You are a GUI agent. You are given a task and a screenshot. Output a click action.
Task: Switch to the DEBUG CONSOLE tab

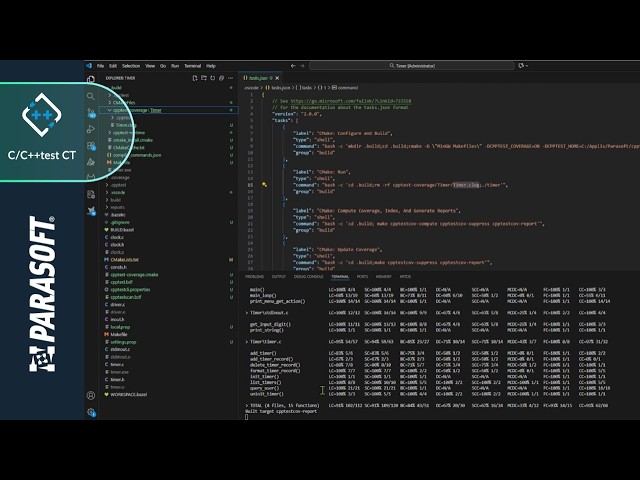308,277
